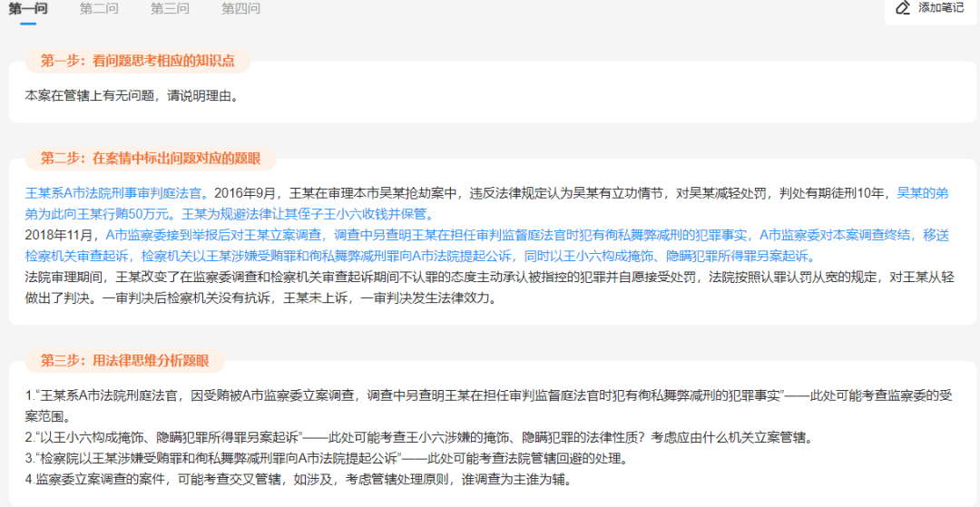Click analysis point 4 about 交叉管辖
This screenshot has width=980, height=507.
(x=299, y=480)
